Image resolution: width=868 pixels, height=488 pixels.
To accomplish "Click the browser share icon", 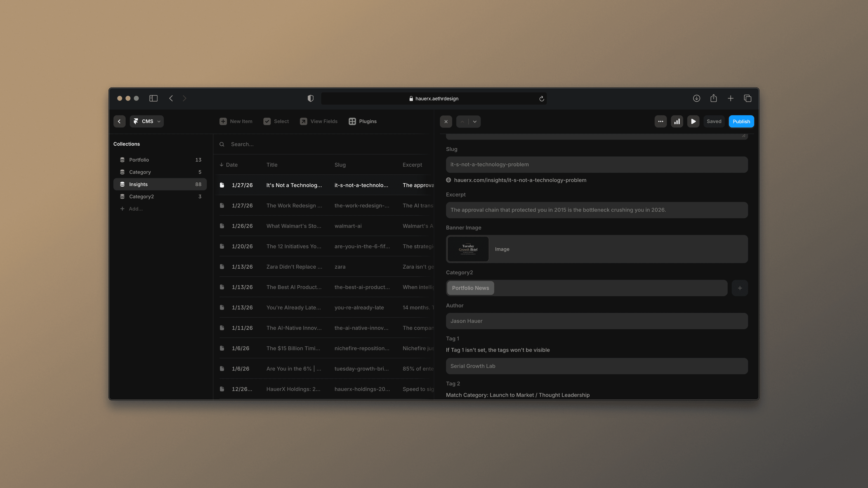I will tap(713, 98).
